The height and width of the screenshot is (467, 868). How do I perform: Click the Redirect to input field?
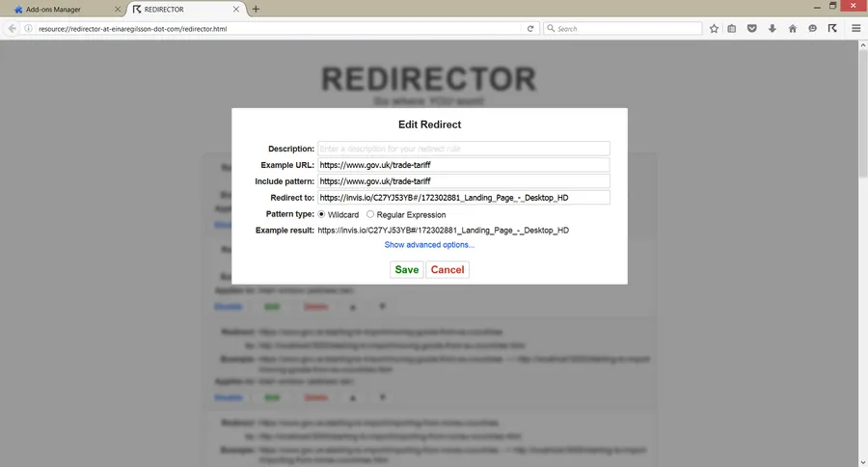pos(464,198)
